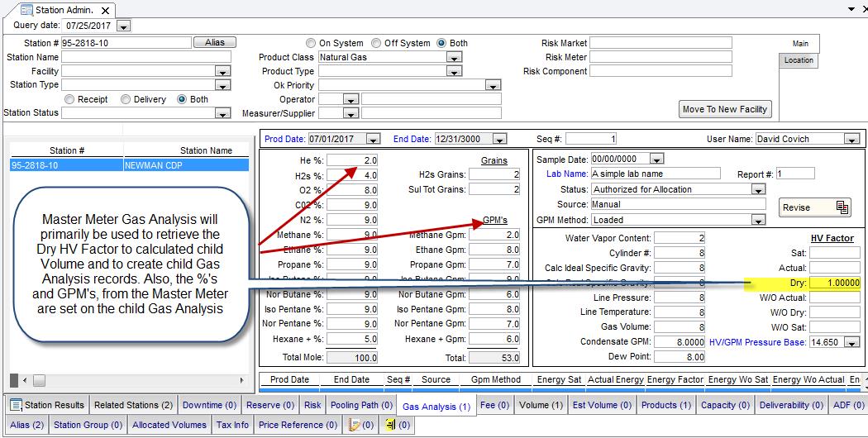Click the right scroll arrow under station list
868x438 pixels.
point(242,381)
